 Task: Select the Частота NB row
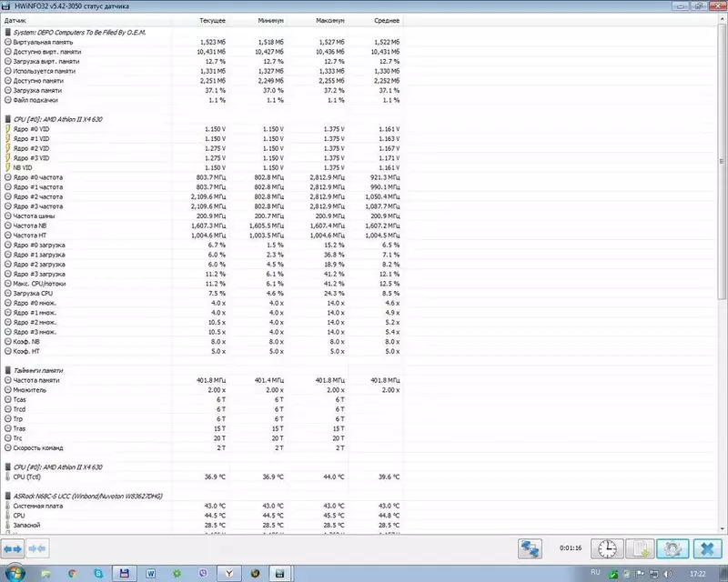202,226
